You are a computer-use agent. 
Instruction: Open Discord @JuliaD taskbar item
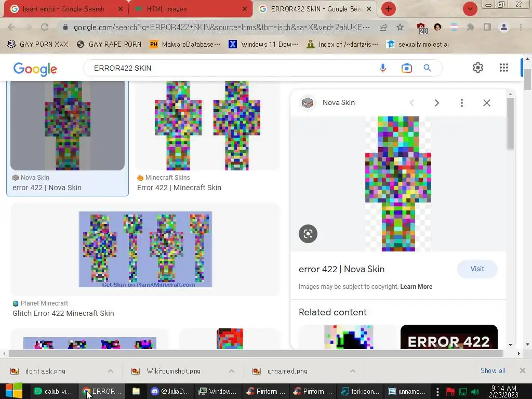click(170, 391)
